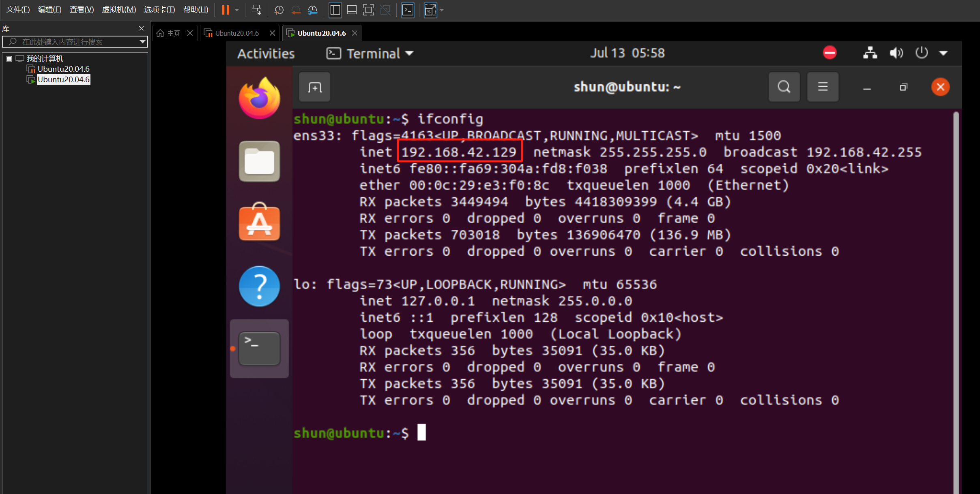Screen dimensions: 980x494
Task: Click the stretch guest display icon
Action: click(x=430, y=10)
